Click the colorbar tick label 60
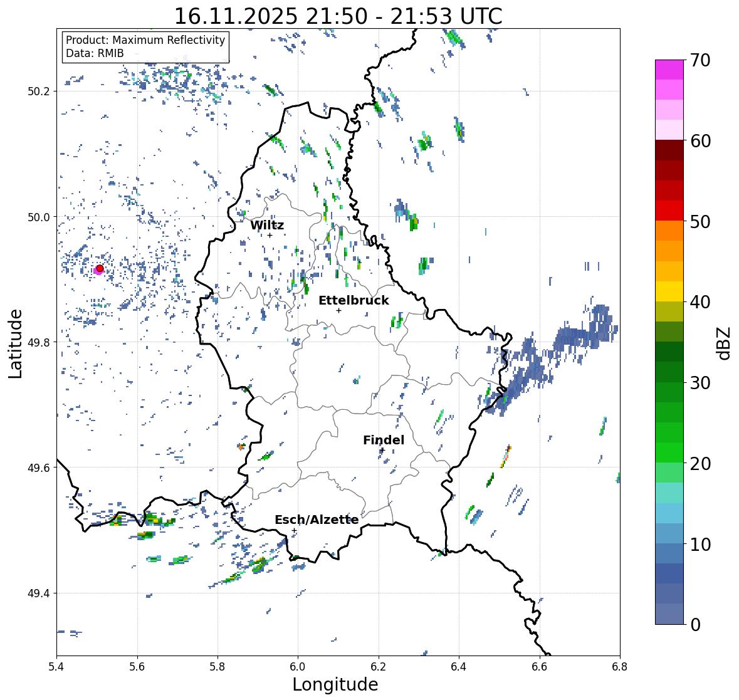 pos(700,141)
